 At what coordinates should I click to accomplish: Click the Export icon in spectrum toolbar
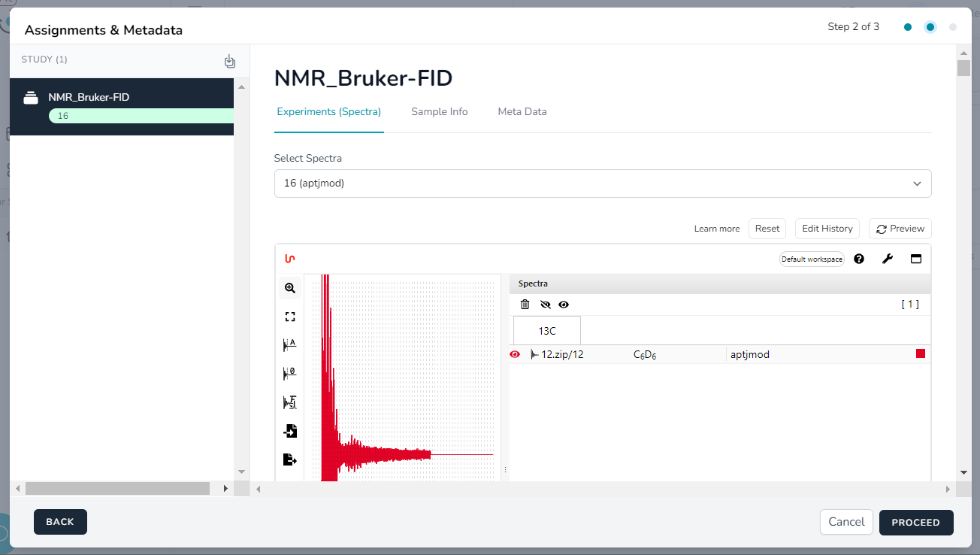[290, 459]
